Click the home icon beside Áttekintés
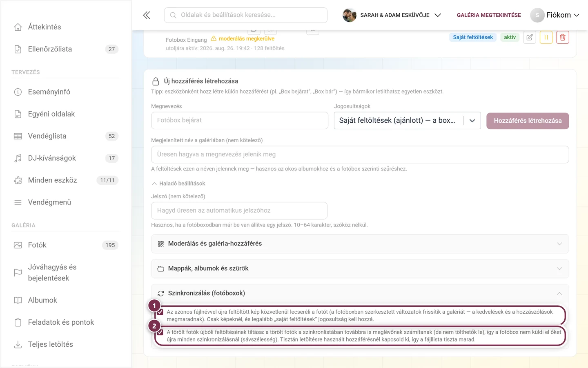This screenshot has width=588, height=368. (x=18, y=27)
